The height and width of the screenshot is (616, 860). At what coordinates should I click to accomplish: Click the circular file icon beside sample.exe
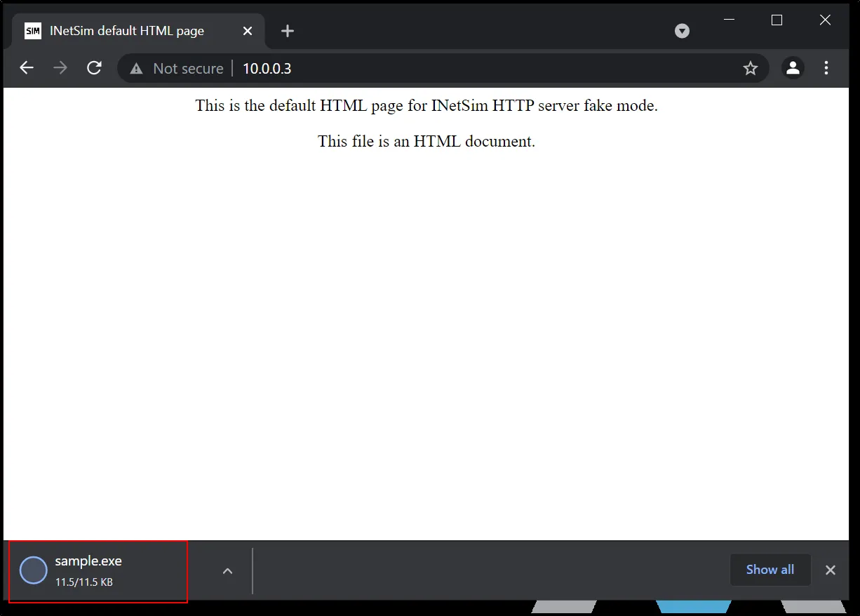(33, 570)
